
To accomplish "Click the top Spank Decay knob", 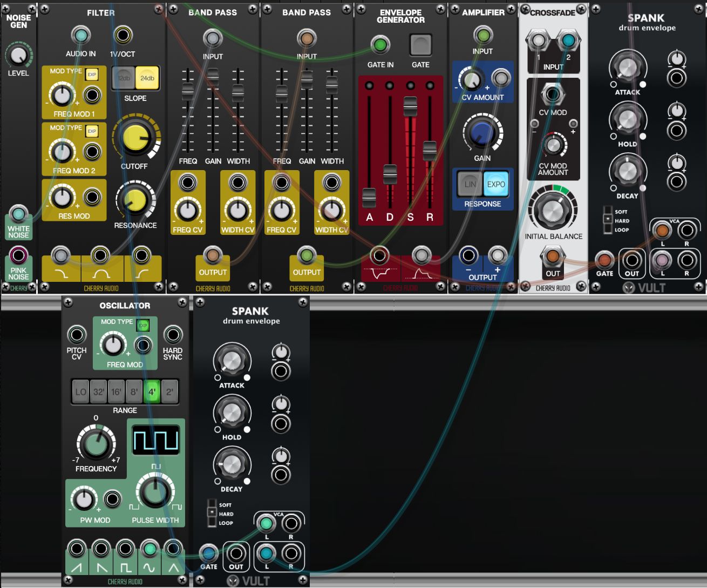I will (x=627, y=171).
